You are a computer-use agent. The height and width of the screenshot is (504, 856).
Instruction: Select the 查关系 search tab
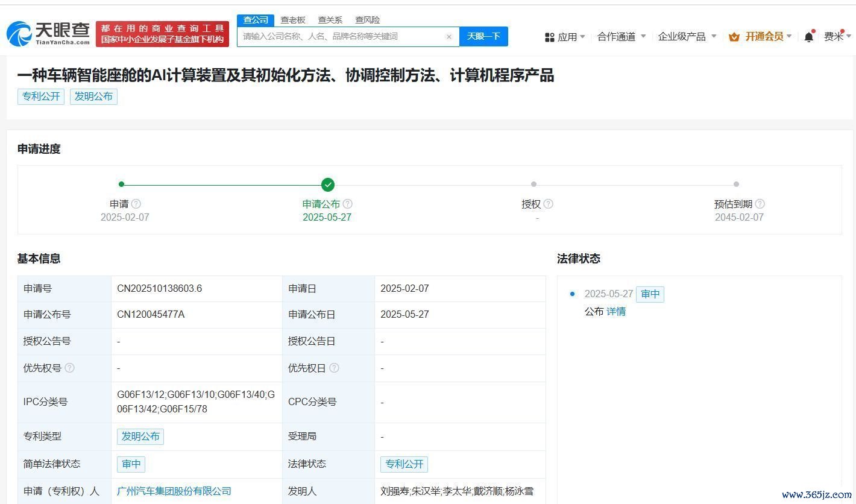point(330,20)
